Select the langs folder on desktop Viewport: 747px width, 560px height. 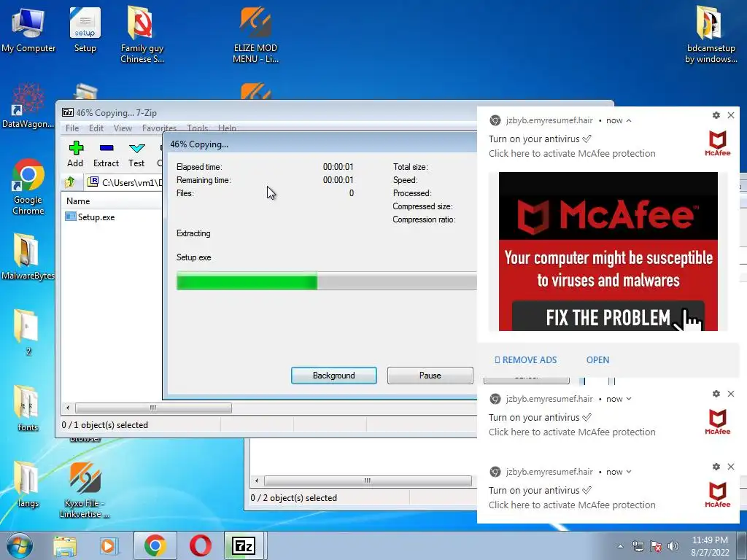click(x=28, y=485)
